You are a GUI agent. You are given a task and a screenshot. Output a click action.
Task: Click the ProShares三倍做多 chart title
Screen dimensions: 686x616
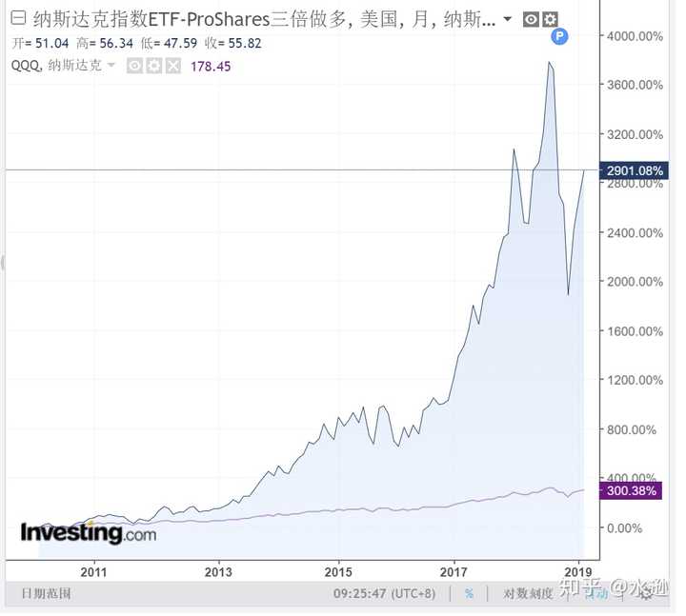pyautogui.click(x=263, y=19)
